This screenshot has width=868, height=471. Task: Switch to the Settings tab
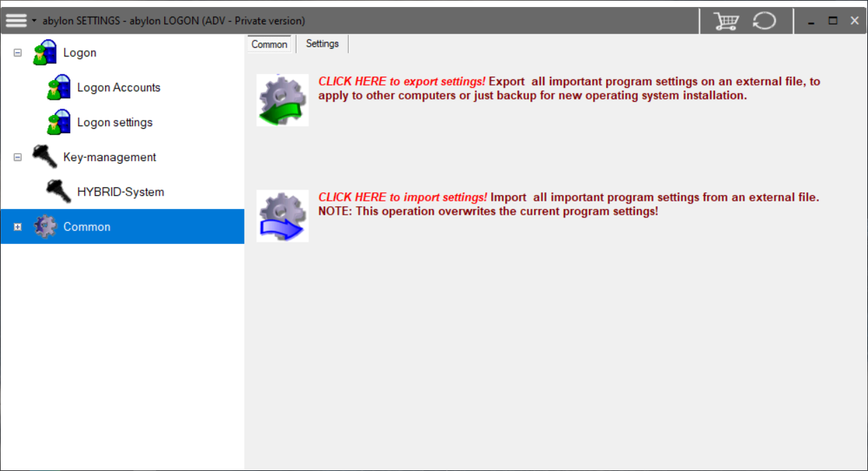pyautogui.click(x=322, y=44)
